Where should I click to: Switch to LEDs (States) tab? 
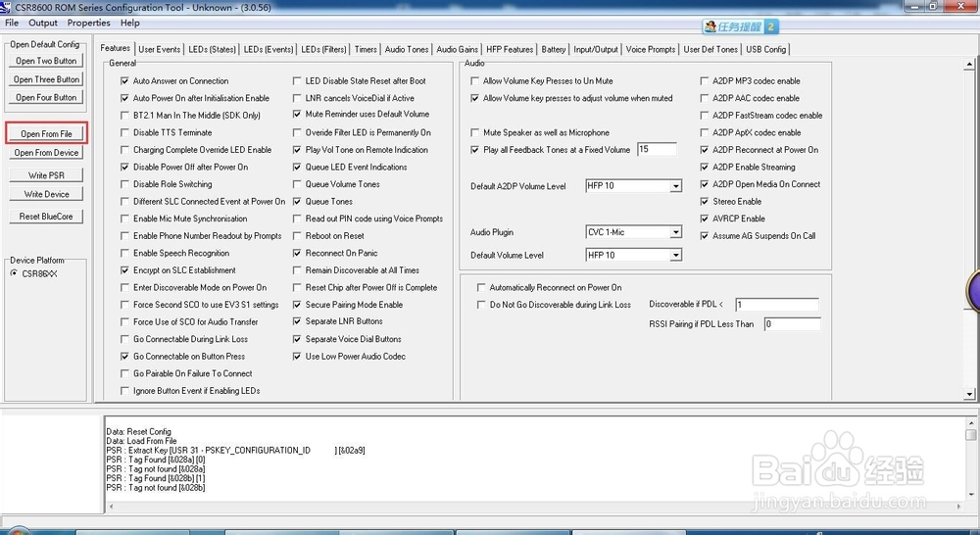point(212,49)
